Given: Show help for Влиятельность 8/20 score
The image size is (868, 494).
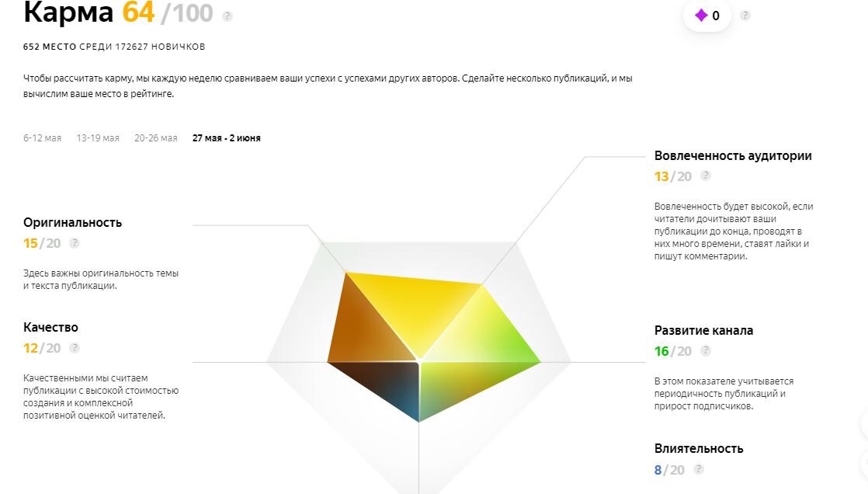Looking at the screenshot, I should coord(699,469).
